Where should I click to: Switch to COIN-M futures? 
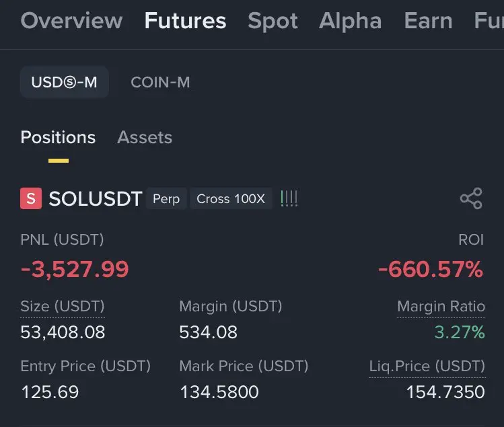(x=160, y=82)
